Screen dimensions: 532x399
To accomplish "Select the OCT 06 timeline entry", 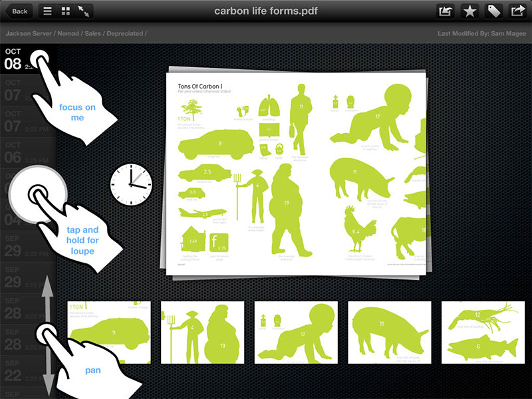I will 13,153.
